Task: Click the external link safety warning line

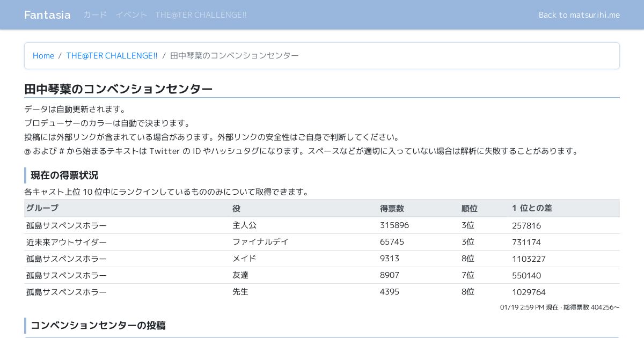Action: (x=213, y=137)
